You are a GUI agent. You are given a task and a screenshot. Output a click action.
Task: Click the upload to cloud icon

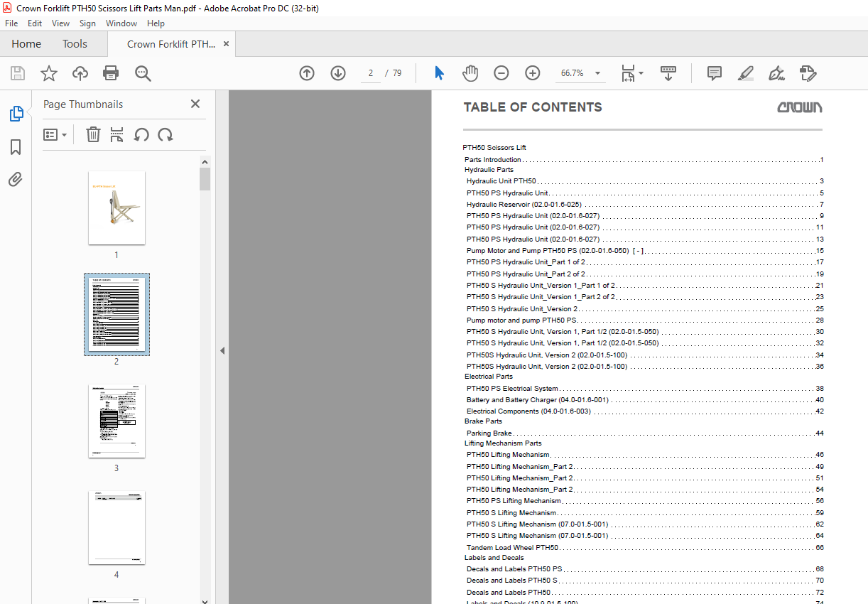pyautogui.click(x=80, y=73)
